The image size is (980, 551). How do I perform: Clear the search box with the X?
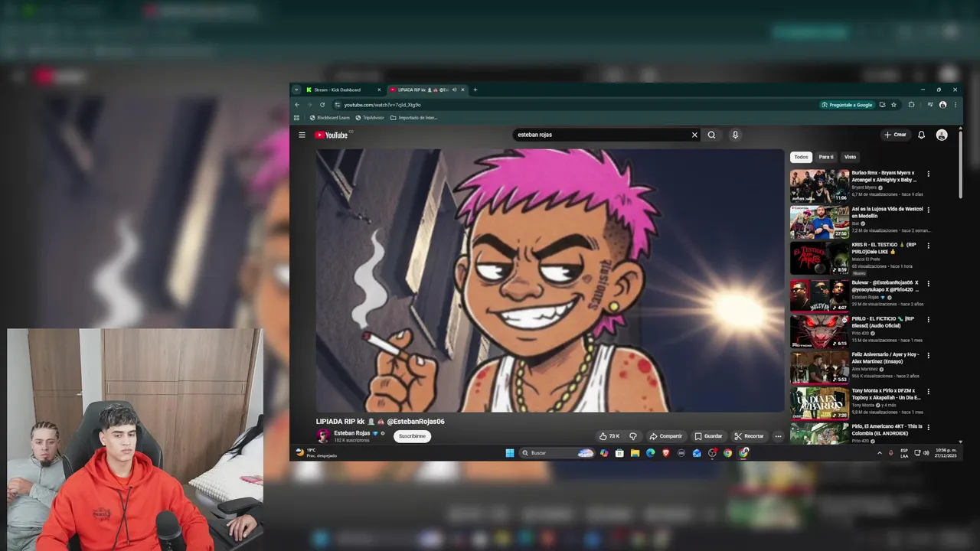tap(694, 135)
